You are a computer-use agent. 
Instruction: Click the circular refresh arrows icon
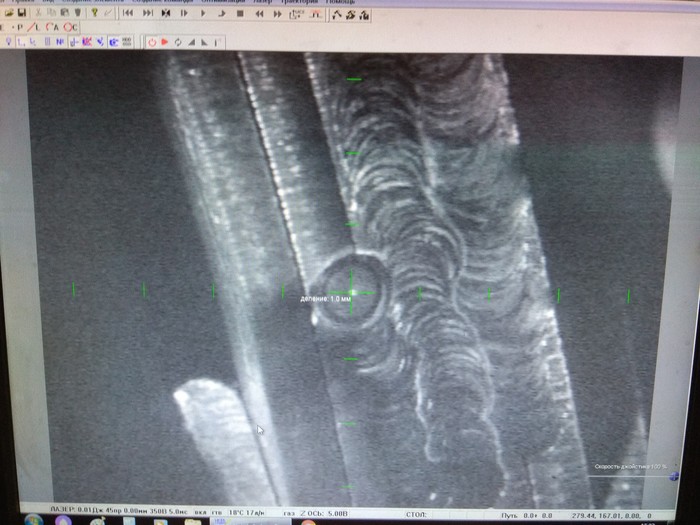coord(178,42)
